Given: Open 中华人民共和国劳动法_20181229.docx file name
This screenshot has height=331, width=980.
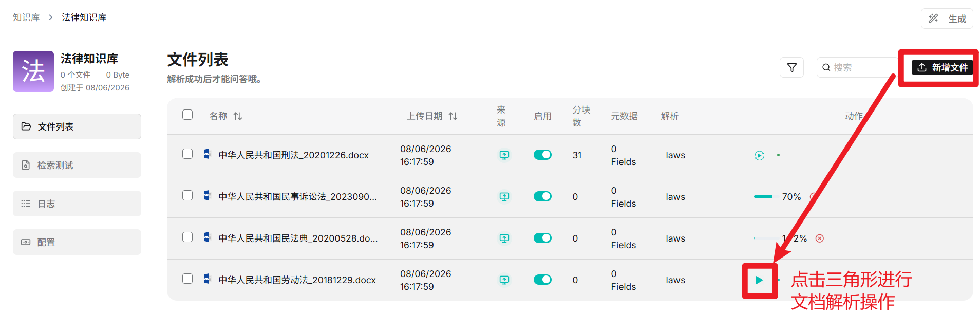Looking at the screenshot, I should (x=297, y=280).
